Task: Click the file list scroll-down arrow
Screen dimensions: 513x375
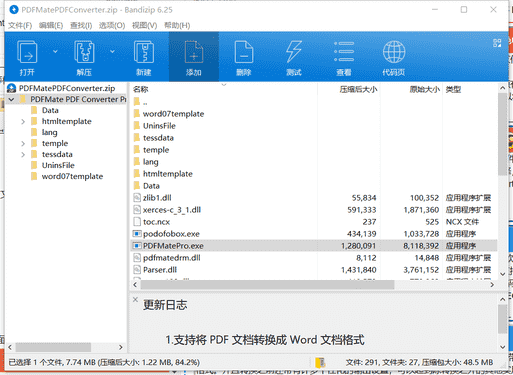Action: point(503,274)
